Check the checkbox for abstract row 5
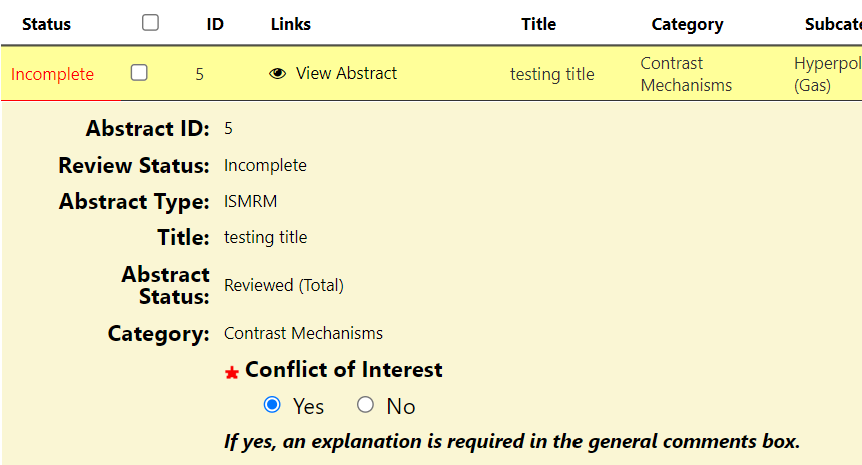The image size is (862, 465). (x=139, y=72)
